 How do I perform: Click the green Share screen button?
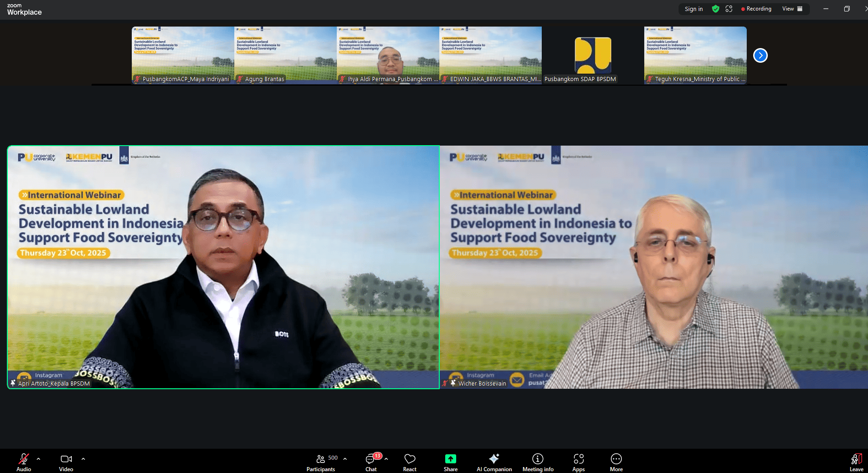[x=450, y=462]
